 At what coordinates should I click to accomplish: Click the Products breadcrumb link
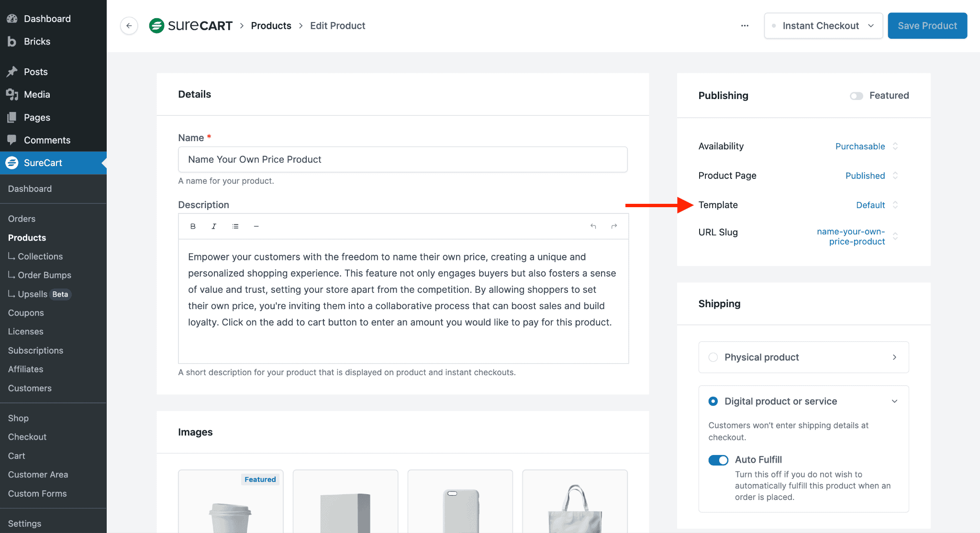coord(271,26)
